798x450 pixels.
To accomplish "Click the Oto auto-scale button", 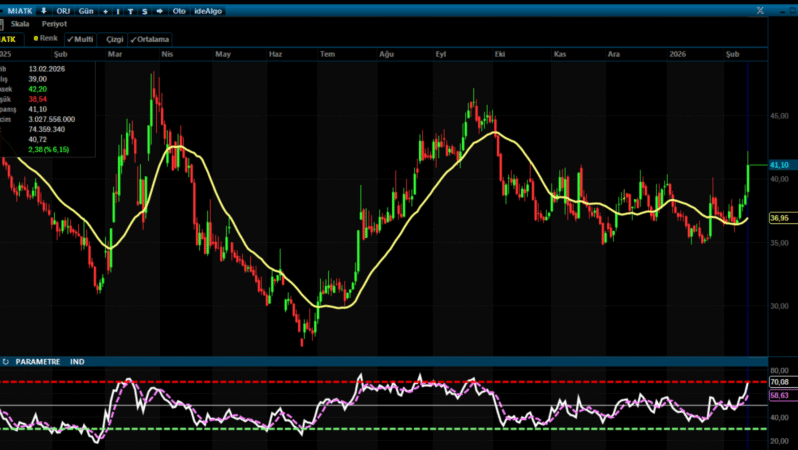I will pos(179,10).
